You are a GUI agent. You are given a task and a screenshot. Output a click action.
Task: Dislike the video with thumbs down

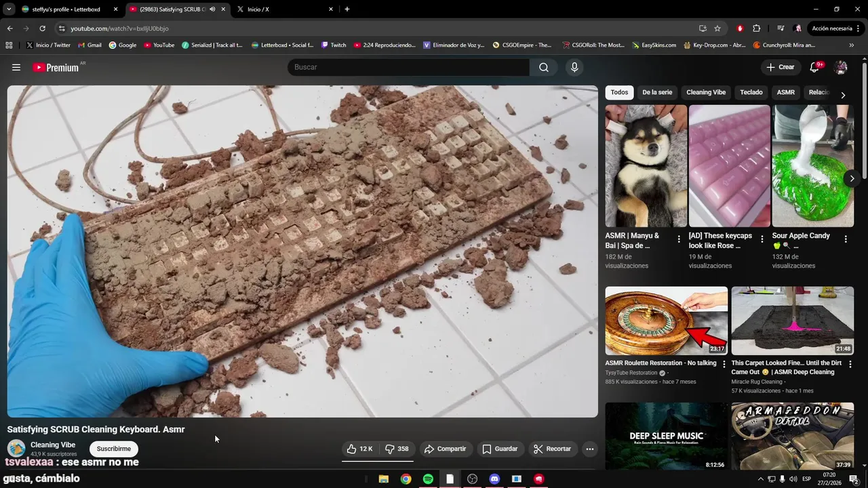pyautogui.click(x=397, y=449)
